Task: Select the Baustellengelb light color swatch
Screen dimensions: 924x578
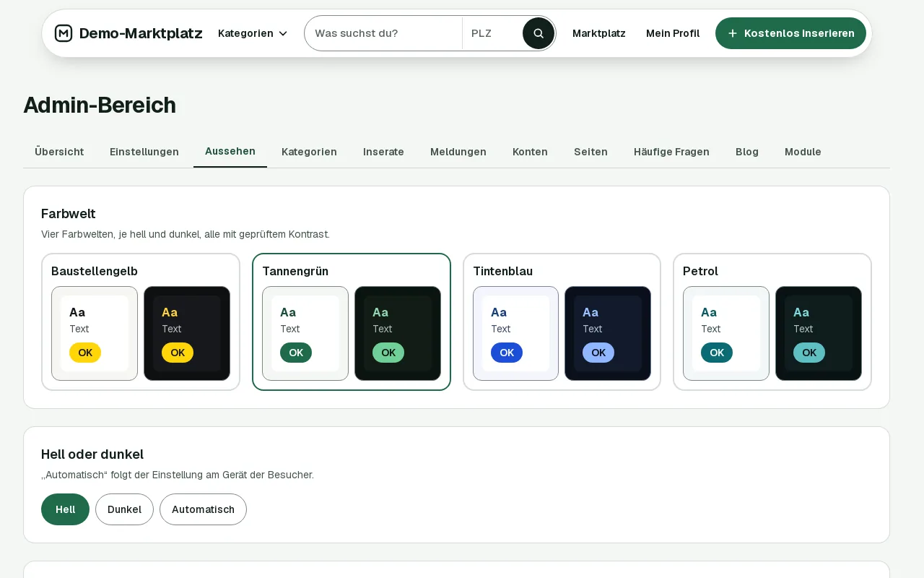Action: [x=95, y=333]
